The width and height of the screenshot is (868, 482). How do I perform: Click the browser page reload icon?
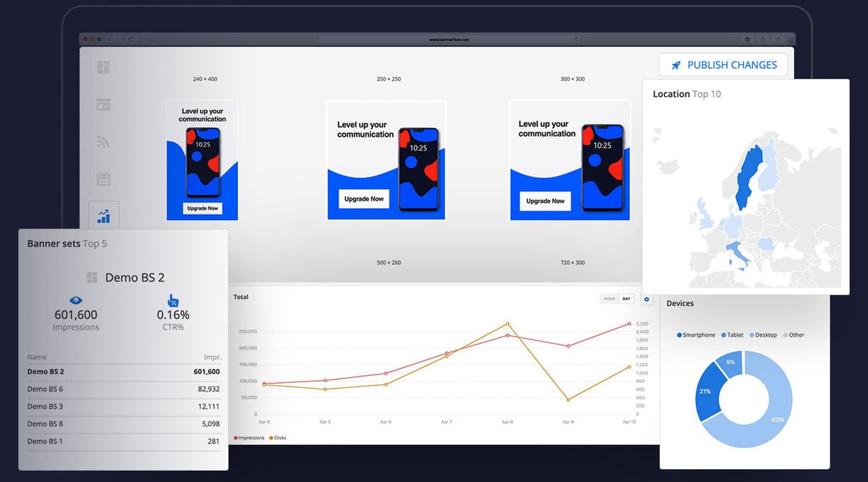point(576,39)
